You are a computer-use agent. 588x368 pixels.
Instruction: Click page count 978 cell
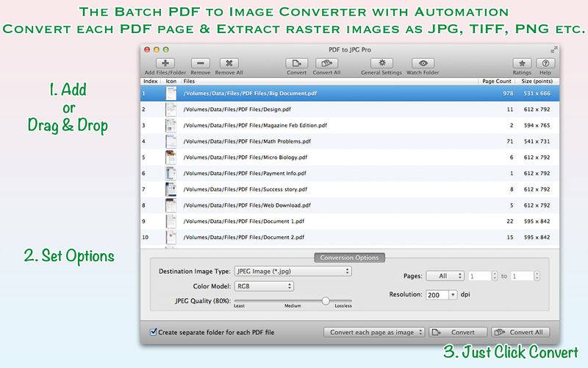[508, 93]
